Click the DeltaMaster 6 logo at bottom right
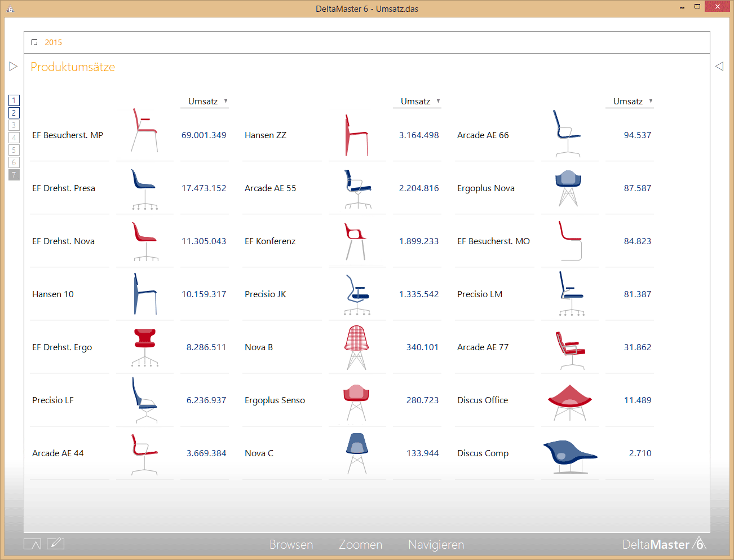Image resolution: width=734 pixels, height=560 pixels. (664, 544)
